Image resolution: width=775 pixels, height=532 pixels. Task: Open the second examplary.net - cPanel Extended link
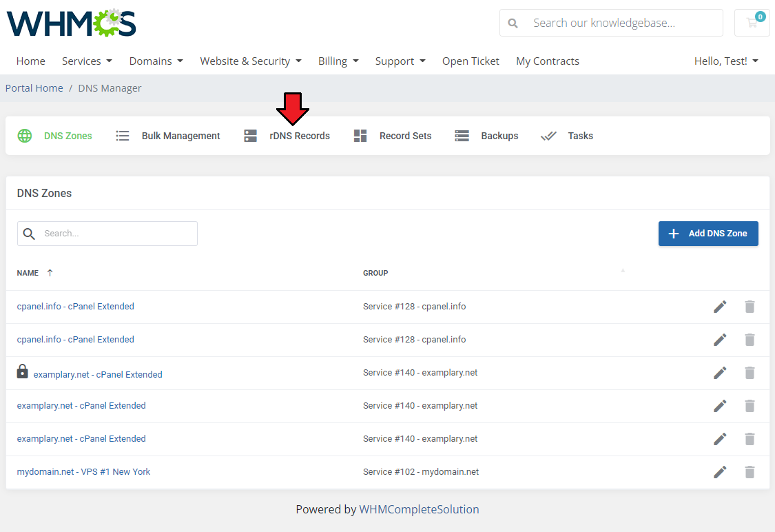[x=81, y=406]
